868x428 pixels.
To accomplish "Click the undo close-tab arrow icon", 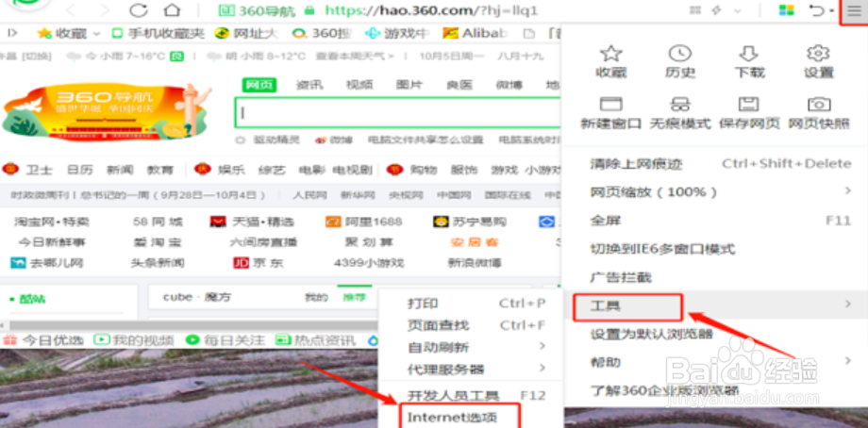I will [x=817, y=10].
